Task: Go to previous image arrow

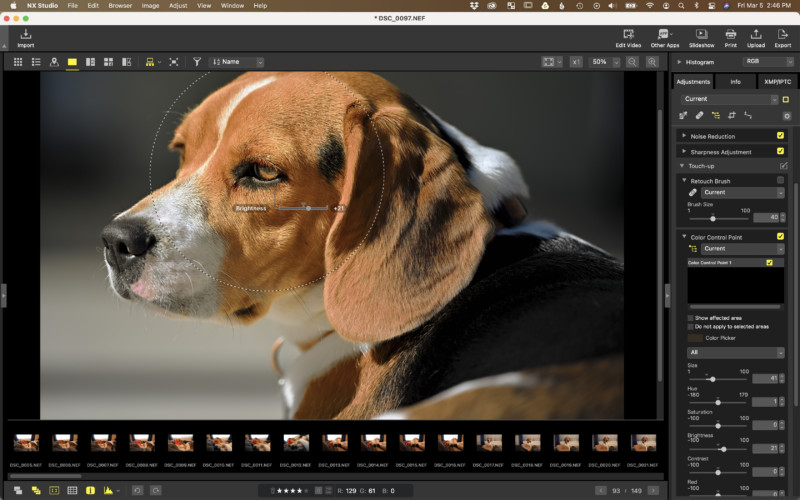Action: pos(601,490)
